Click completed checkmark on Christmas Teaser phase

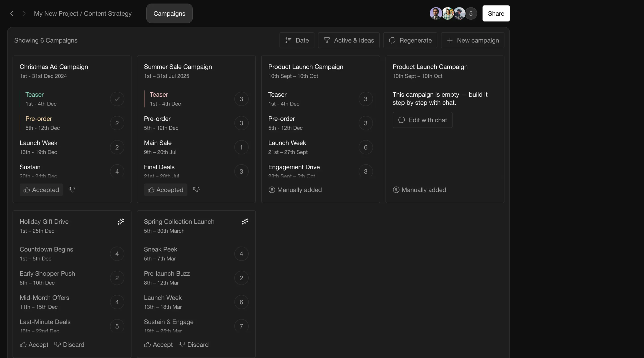(117, 99)
